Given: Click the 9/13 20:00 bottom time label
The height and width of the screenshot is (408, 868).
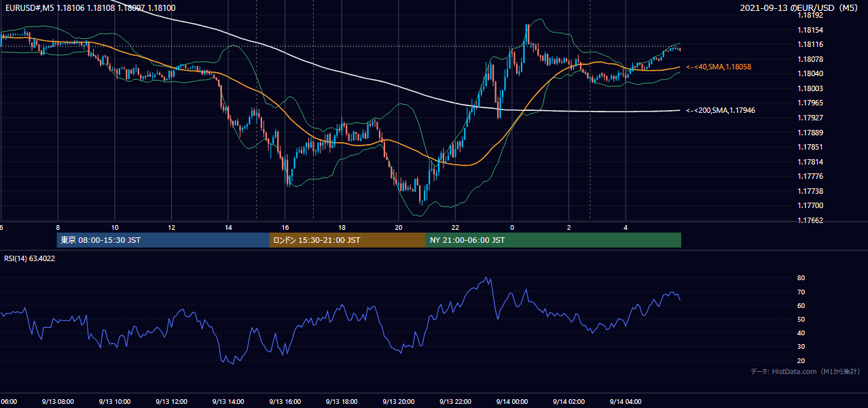Looking at the screenshot, I should point(399,401).
